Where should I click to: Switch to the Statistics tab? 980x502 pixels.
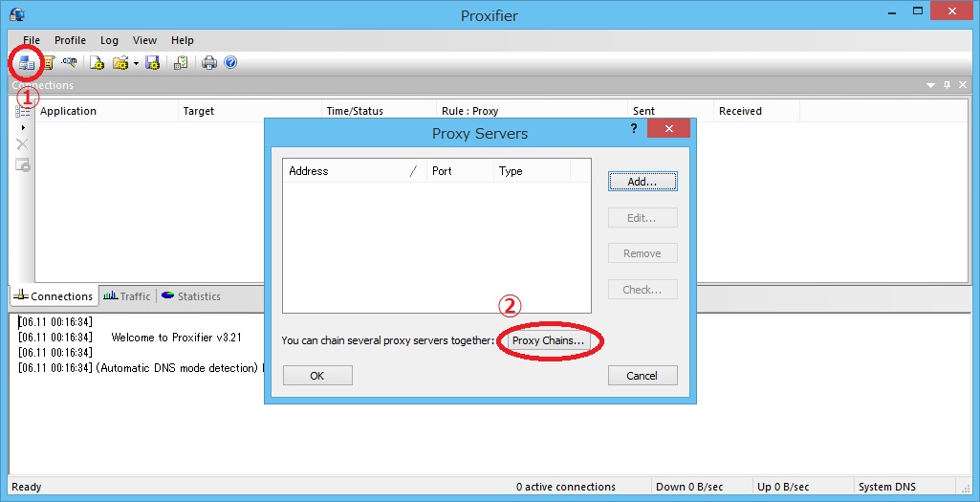(191, 296)
